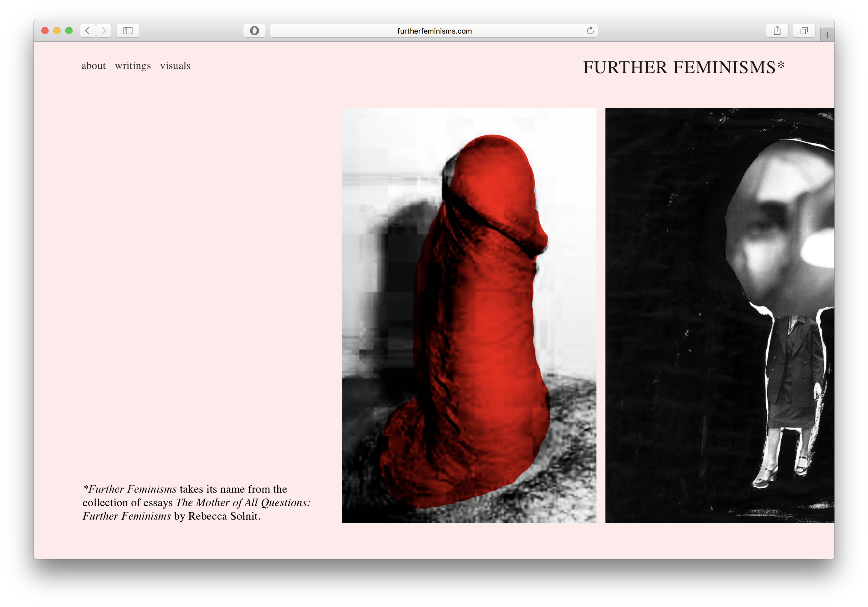This screenshot has width=868, height=607.
Task: Add a new tab with plus button
Action: (x=827, y=35)
